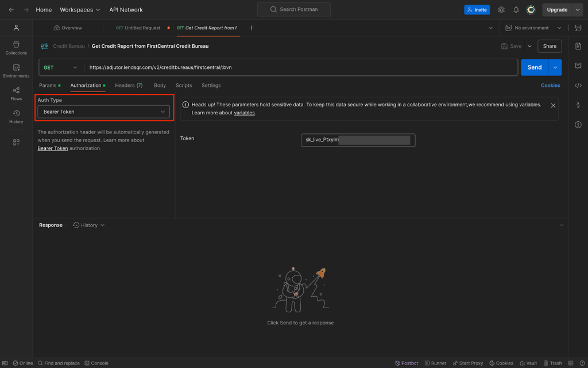The width and height of the screenshot is (588, 368).
Task: Open the notifications bell
Action: tap(516, 10)
